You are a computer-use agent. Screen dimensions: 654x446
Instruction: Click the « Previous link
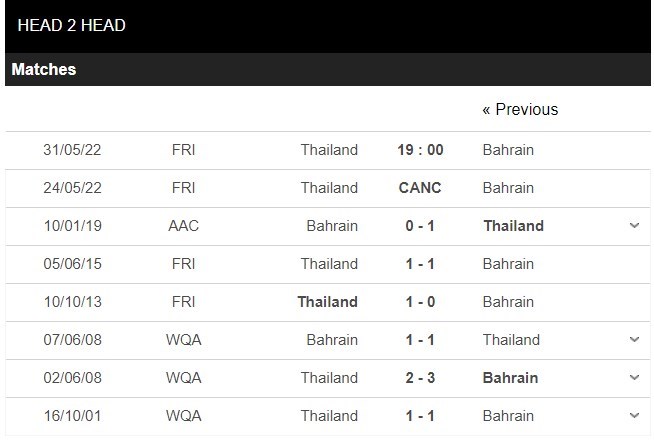click(x=520, y=109)
